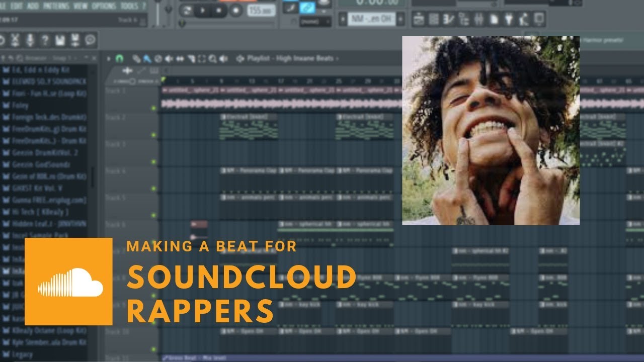Select the speaker playback tool after zoom tool

[223, 58]
